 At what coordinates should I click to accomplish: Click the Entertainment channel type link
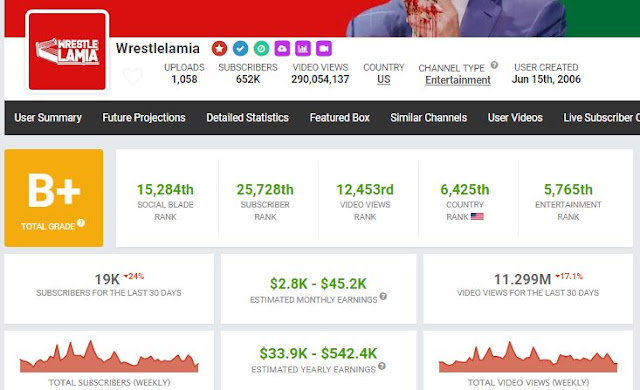(x=458, y=80)
